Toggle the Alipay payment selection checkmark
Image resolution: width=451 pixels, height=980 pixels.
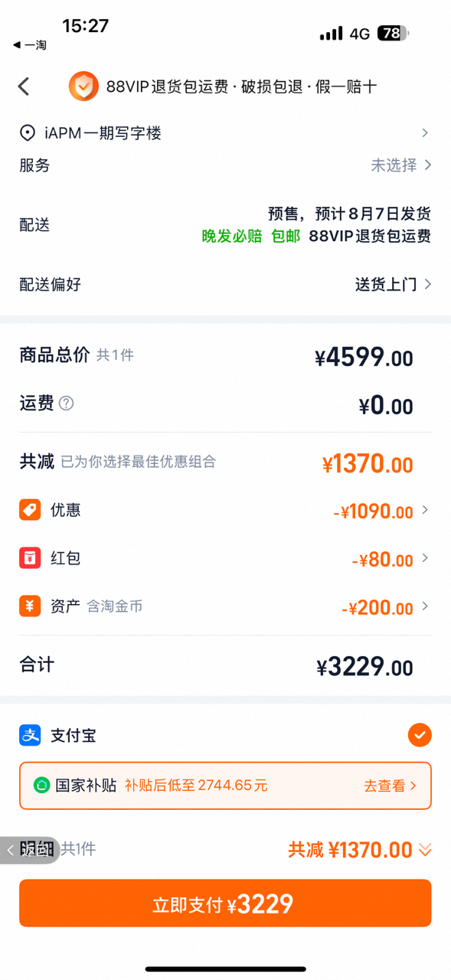point(420,736)
